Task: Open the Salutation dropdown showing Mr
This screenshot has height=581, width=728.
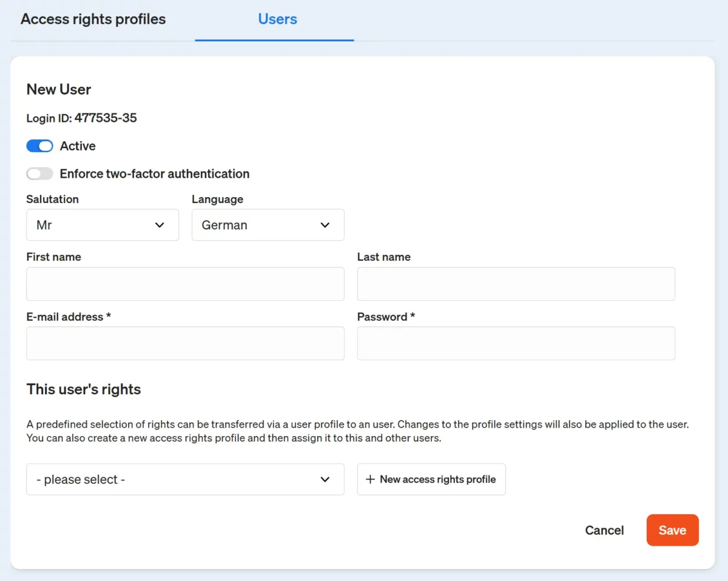Action: point(102,224)
